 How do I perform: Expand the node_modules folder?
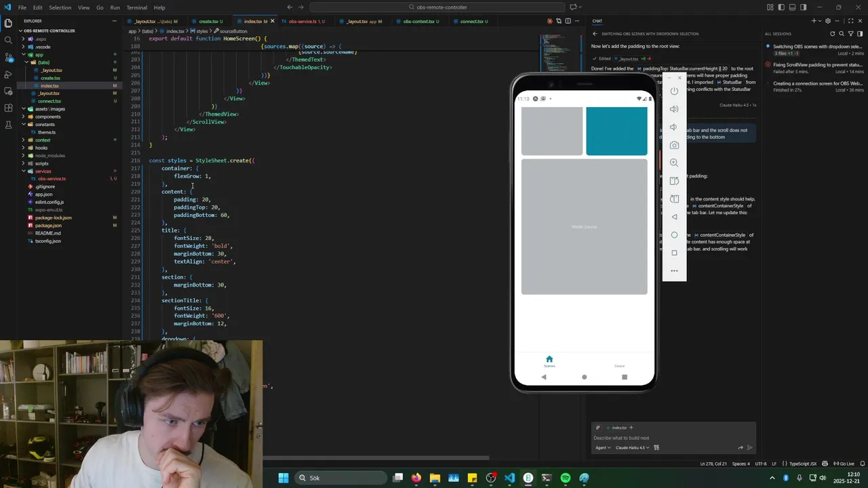(50, 155)
